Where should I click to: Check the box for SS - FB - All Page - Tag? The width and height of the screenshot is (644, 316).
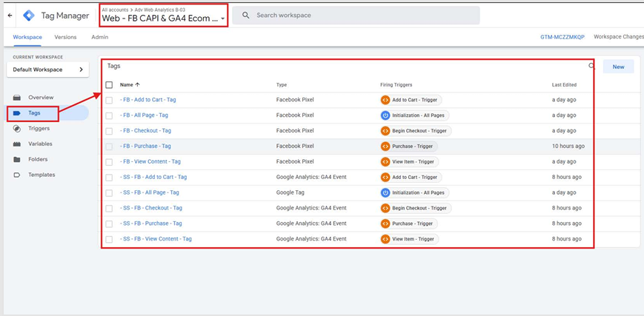point(109,193)
